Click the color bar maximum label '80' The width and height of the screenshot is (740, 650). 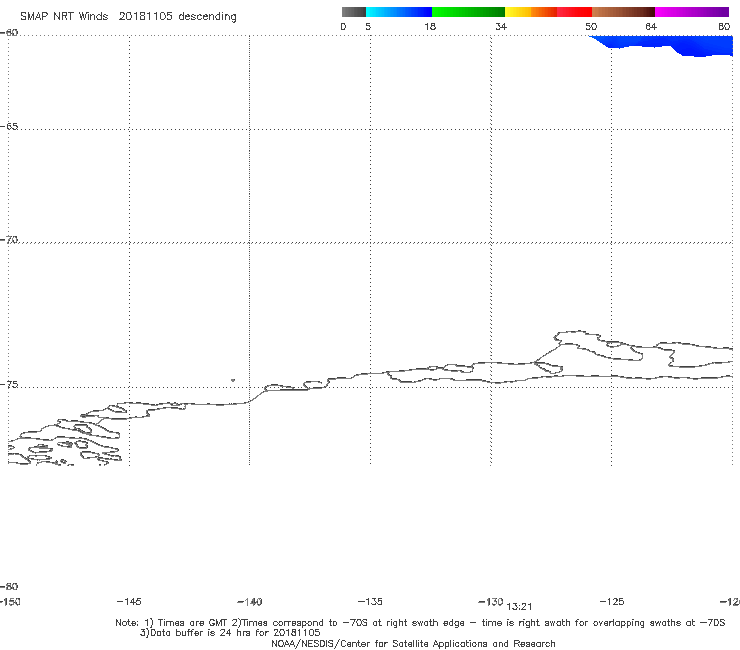coord(724,27)
